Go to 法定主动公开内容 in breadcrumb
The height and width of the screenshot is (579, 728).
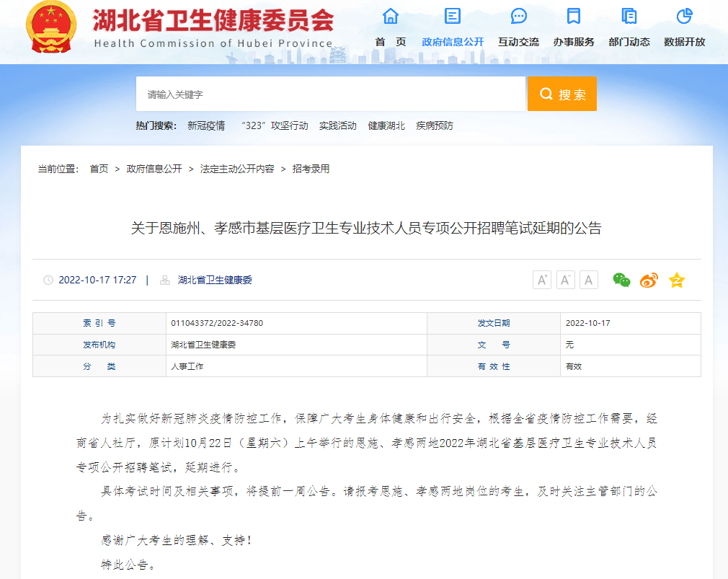237,169
